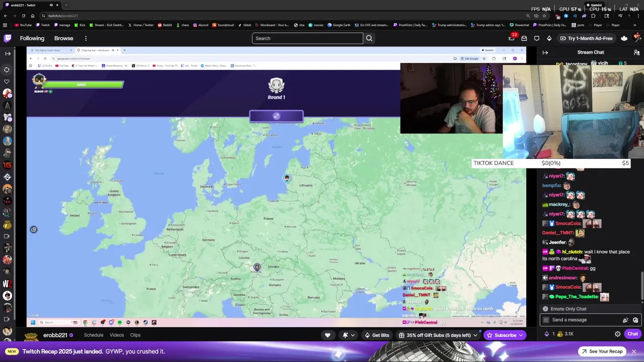Open the chat community users icon

tap(636, 52)
